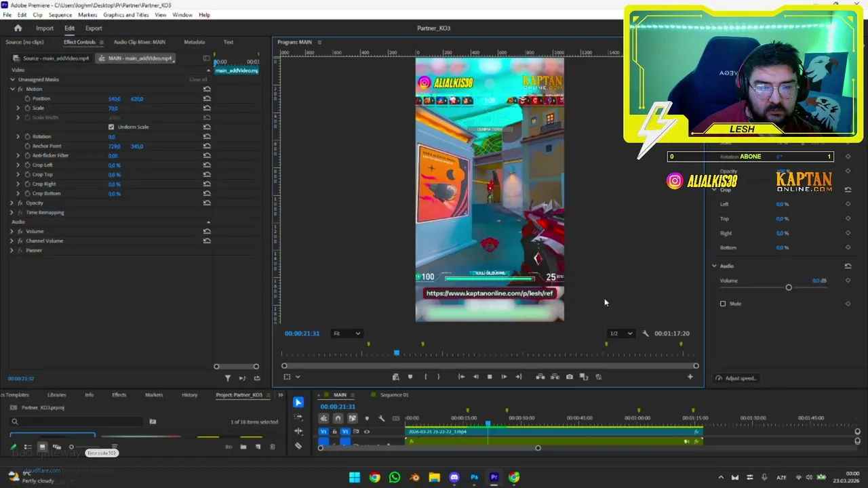Screen dimensions: 868x488
Task: Select the Razor tool
Action: pyautogui.click(x=298, y=445)
